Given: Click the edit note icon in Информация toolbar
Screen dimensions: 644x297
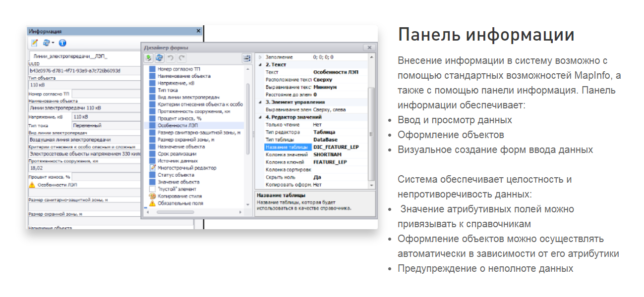Looking at the screenshot, I should [35, 43].
